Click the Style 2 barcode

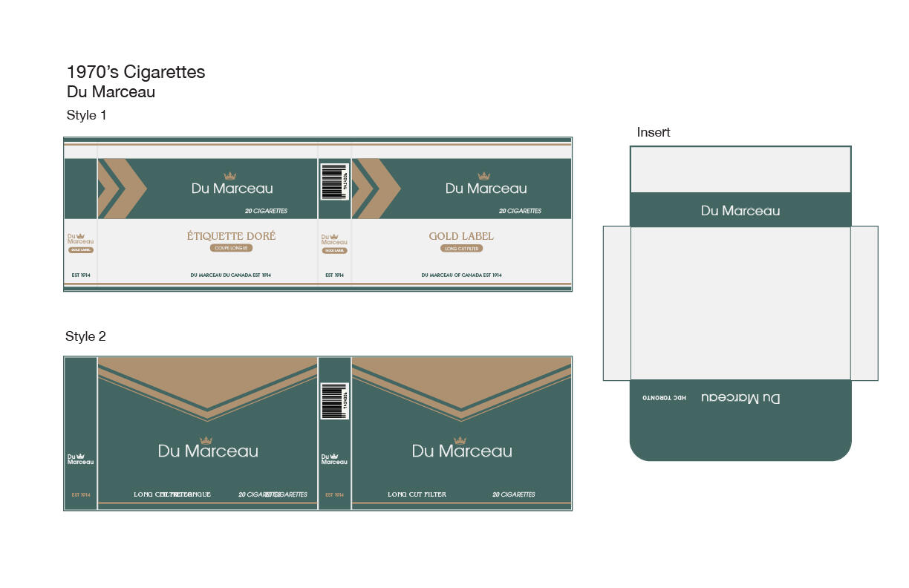point(334,401)
